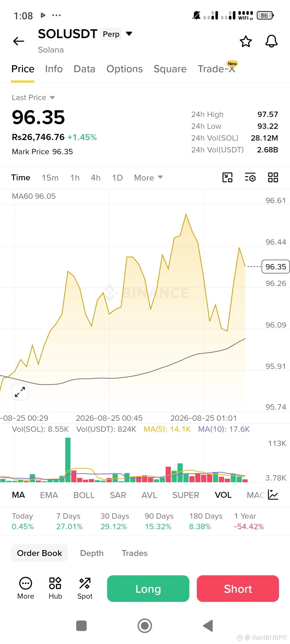Tap the Mark Price 96.35 text

coord(42,152)
